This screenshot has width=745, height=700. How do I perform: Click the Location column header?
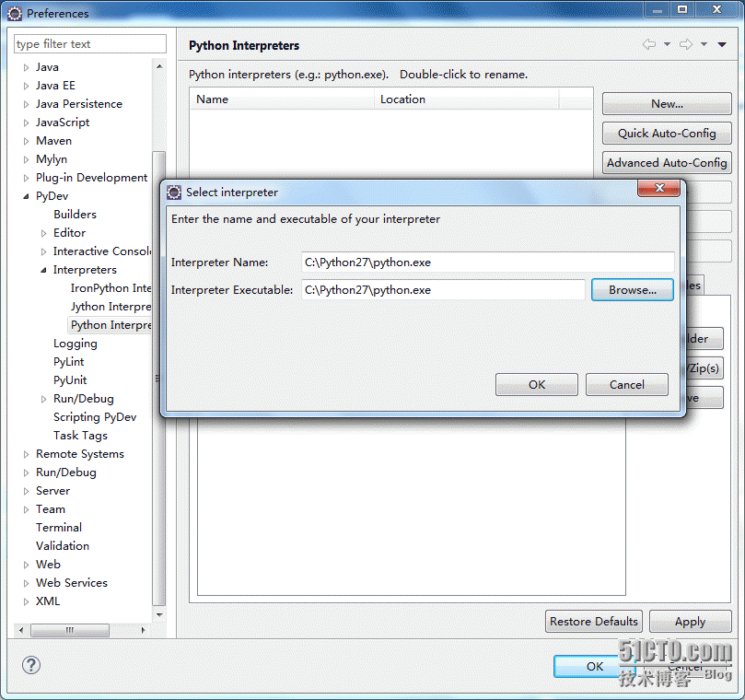(466, 99)
